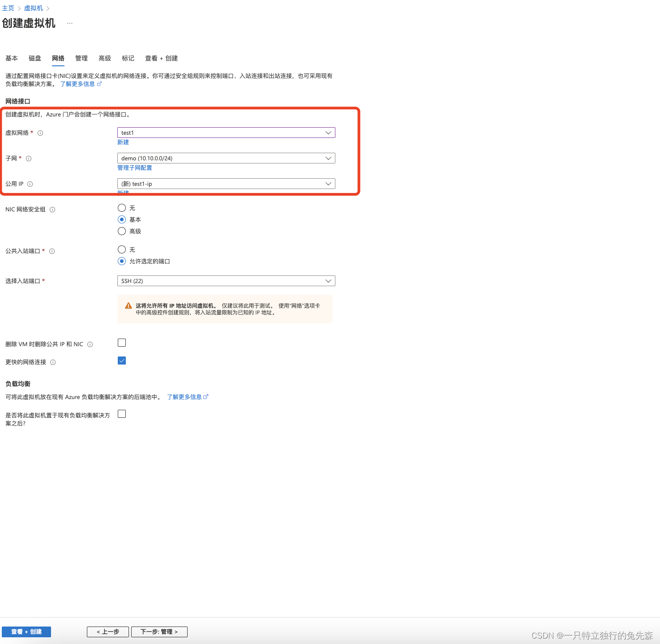The height and width of the screenshot is (644, 660).
Task: Click the 创建虚拟机 page title
Action: pyautogui.click(x=29, y=23)
